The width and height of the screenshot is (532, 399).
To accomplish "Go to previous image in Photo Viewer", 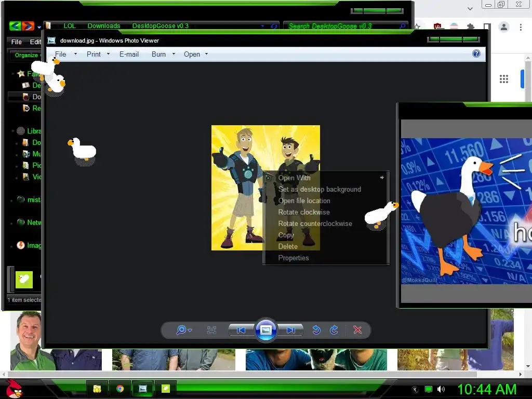I will (x=241, y=330).
